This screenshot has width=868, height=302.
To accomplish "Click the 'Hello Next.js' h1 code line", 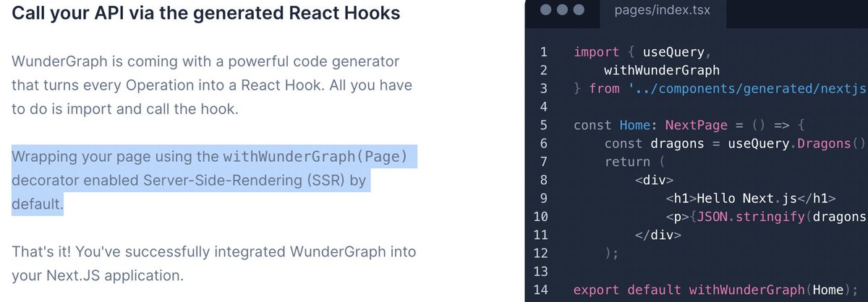I will (x=751, y=199).
